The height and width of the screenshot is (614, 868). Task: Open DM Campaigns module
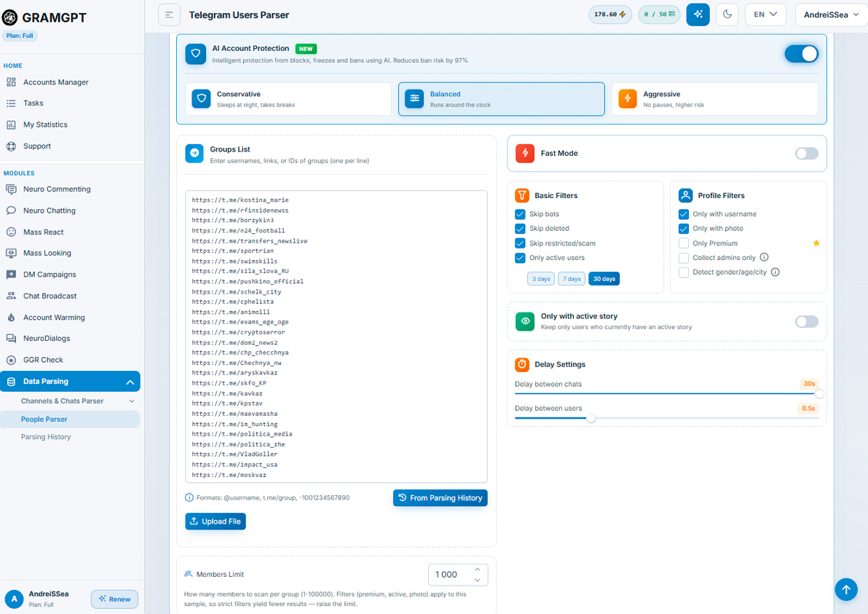pyautogui.click(x=50, y=275)
